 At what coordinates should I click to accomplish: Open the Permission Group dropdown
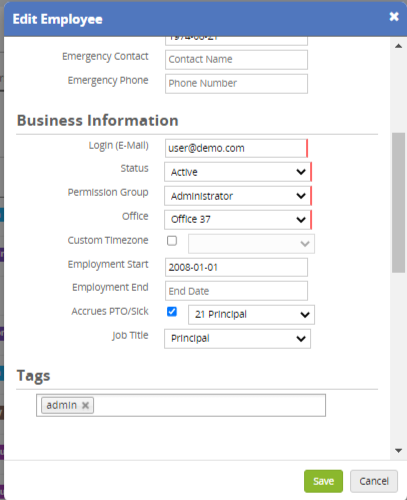tap(238, 196)
